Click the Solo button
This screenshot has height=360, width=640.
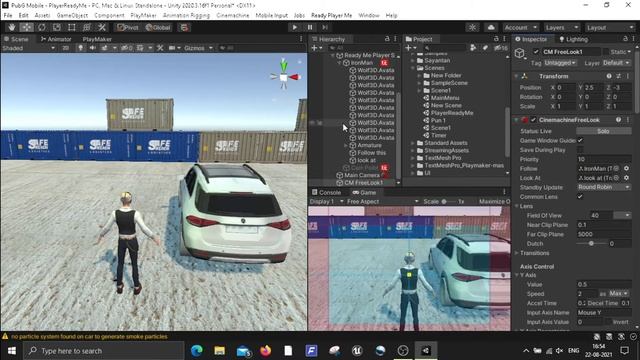point(603,131)
